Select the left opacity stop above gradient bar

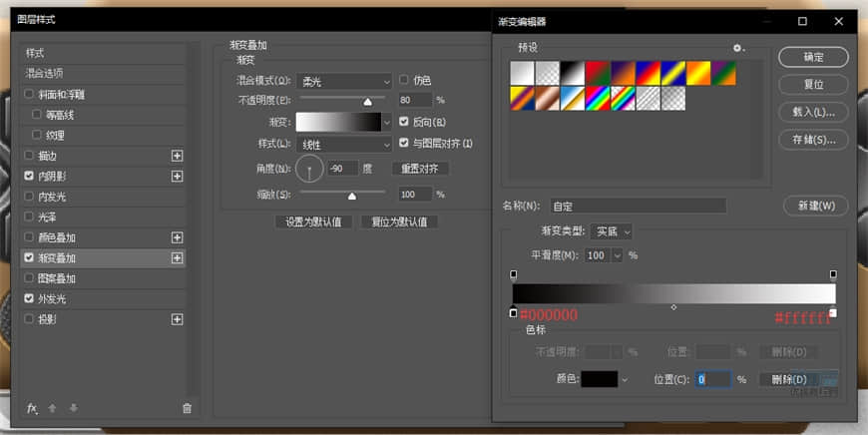click(514, 275)
